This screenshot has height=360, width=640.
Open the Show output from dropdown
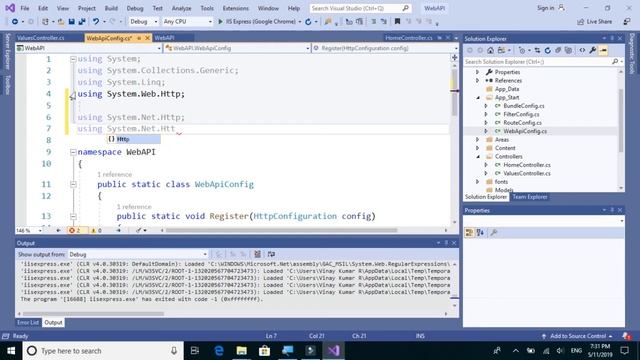coord(138,254)
